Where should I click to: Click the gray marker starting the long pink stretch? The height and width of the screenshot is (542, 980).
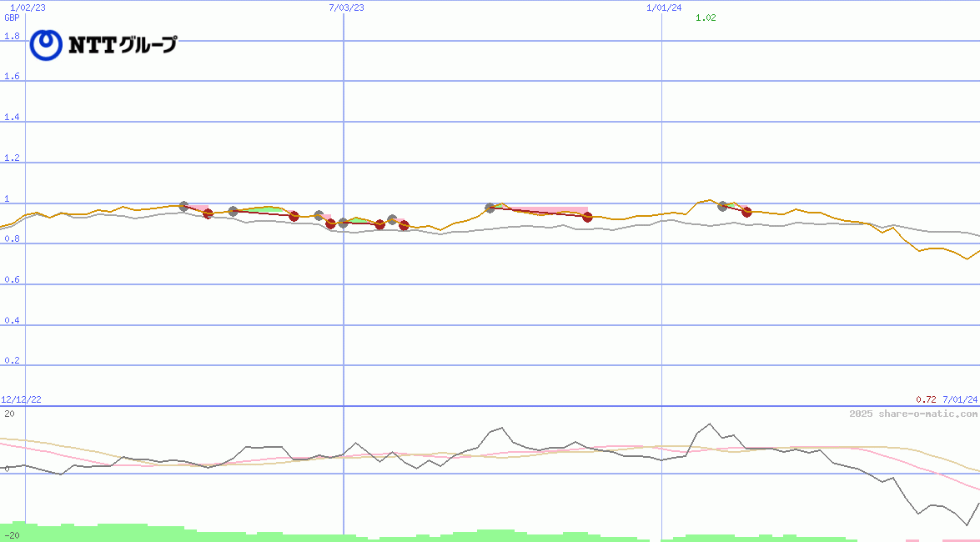pos(490,207)
